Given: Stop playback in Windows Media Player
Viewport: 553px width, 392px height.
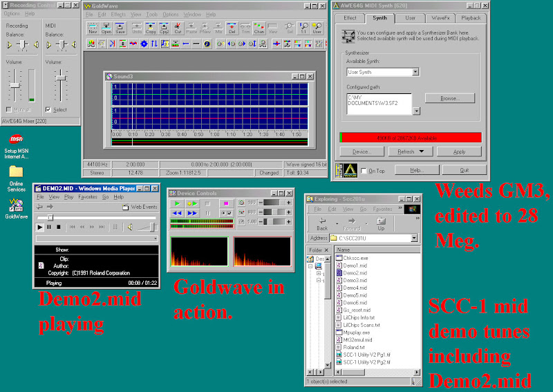Looking at the screenshot, I should 59,227.
